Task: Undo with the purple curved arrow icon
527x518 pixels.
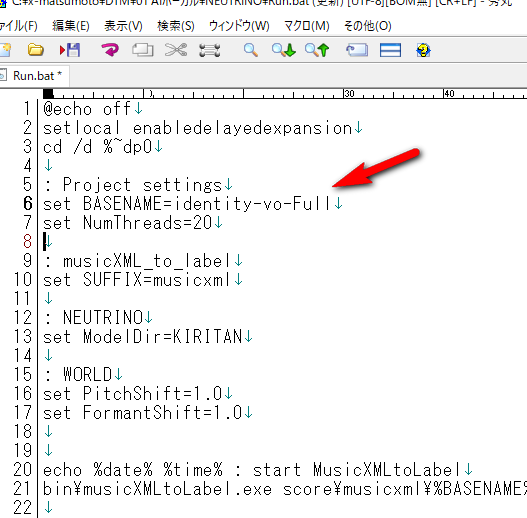Action: (x=110, y=50)
